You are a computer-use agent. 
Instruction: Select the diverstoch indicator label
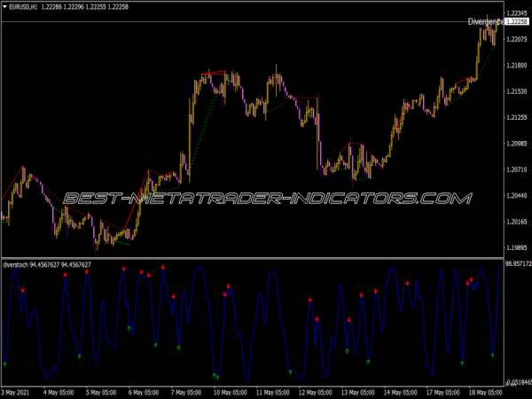coord(20,264)
